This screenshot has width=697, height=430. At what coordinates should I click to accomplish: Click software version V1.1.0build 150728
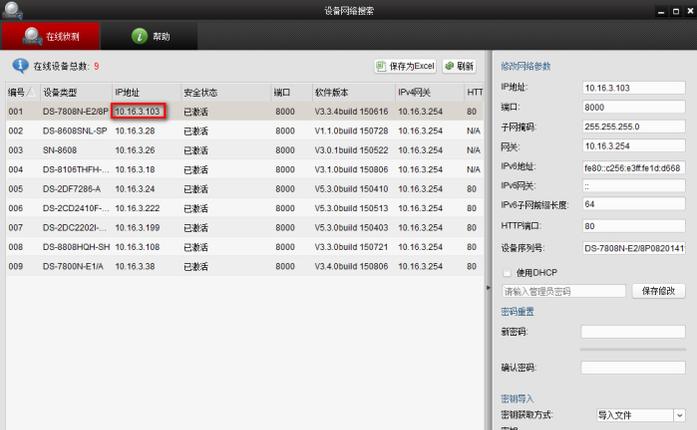tap(351, 131)
